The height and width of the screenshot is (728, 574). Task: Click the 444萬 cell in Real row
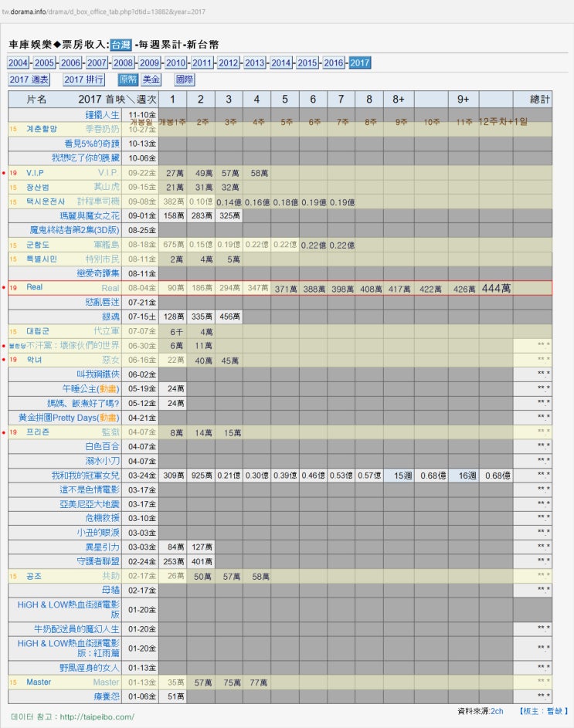[x=497, y=288]
